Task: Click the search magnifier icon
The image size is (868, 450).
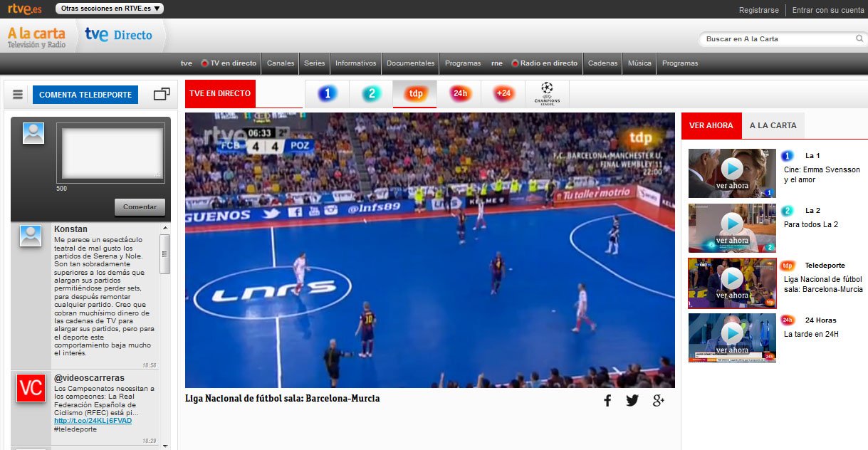Action: (x=859, y=39)
